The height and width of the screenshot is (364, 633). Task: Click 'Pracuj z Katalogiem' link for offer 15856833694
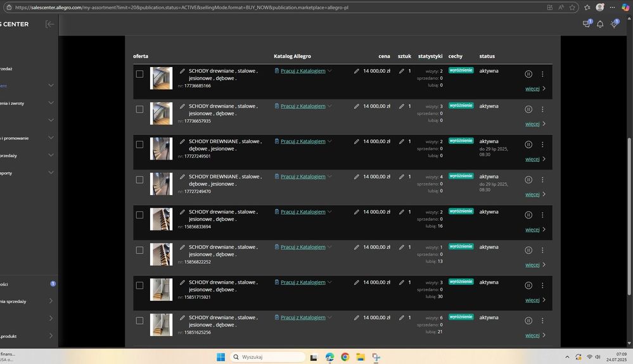coord(303,212)
